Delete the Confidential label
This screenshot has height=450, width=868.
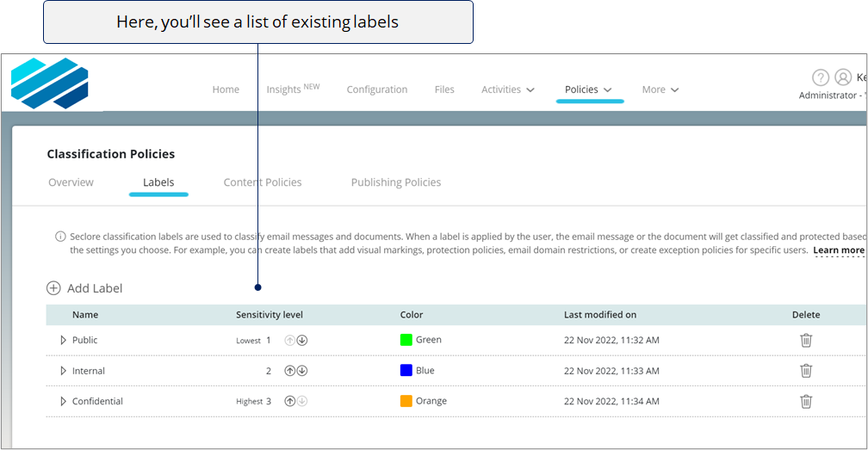coord(806,401)
